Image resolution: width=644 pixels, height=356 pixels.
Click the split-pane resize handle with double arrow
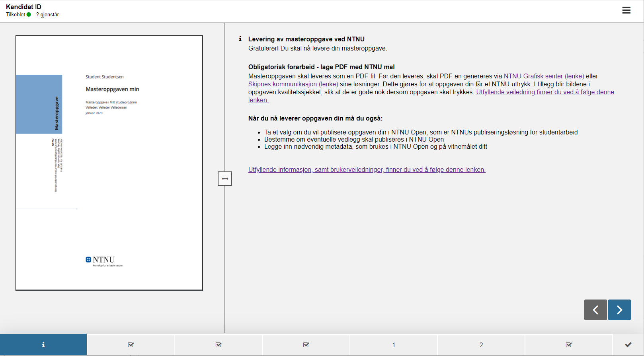[x=225, y=179]
